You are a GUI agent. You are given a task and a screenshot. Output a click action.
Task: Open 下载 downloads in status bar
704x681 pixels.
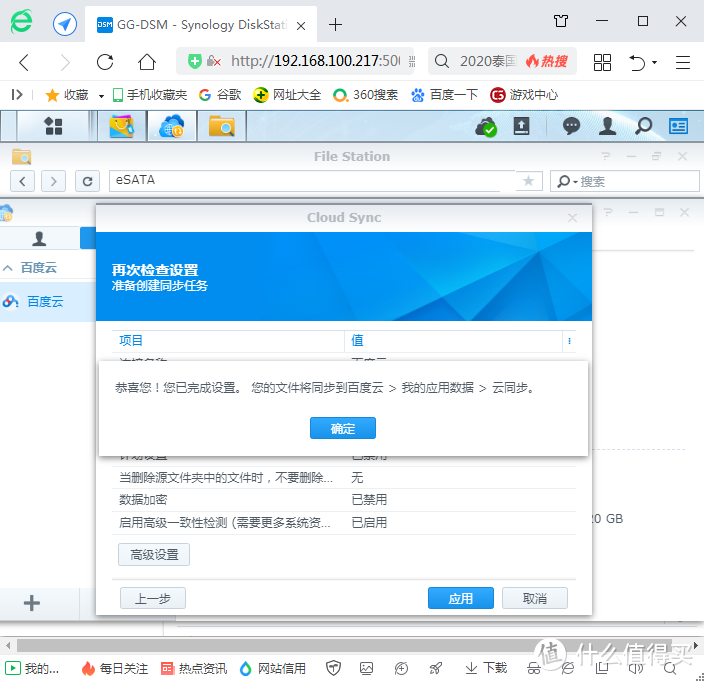[486, 668]
